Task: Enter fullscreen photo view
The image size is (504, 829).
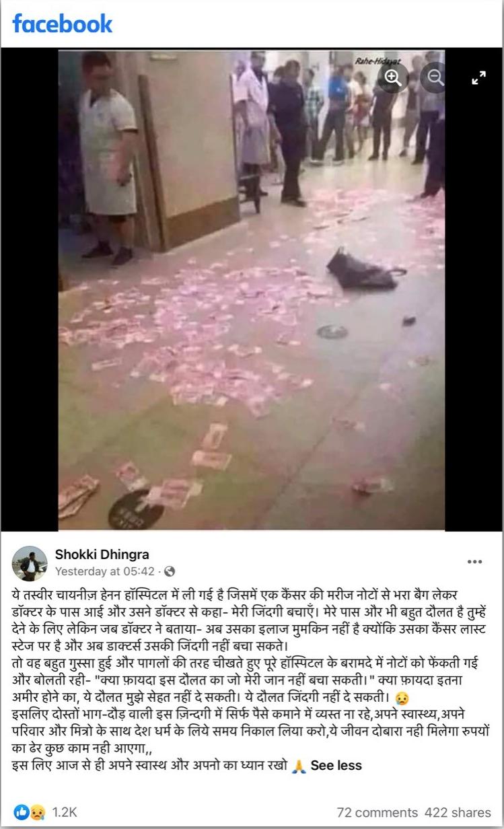Action: (478, 78)
